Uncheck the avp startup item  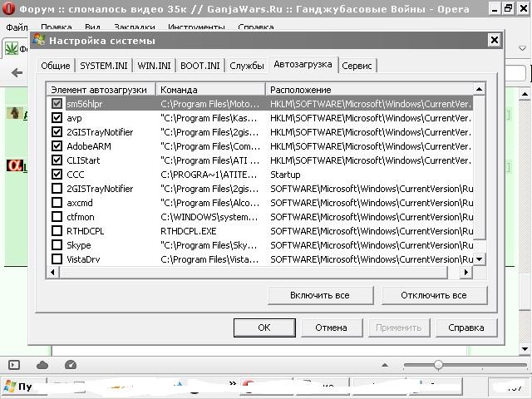[x=57, y=118]
